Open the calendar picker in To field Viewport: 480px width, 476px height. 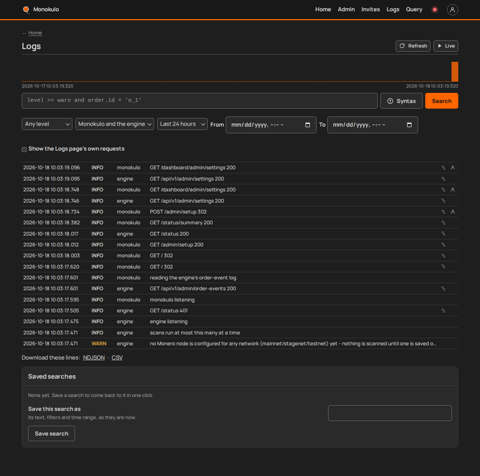point(409,125)
